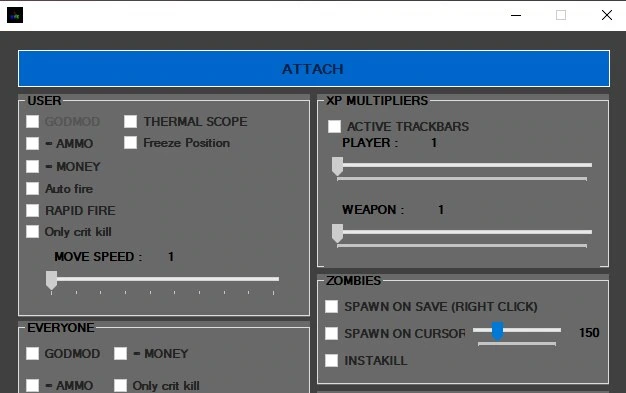Screen dimensions: 626x393
Task: Check SPAWN ON SAVE (RIGHT CLICK)
Action: (x=331, y=307)
